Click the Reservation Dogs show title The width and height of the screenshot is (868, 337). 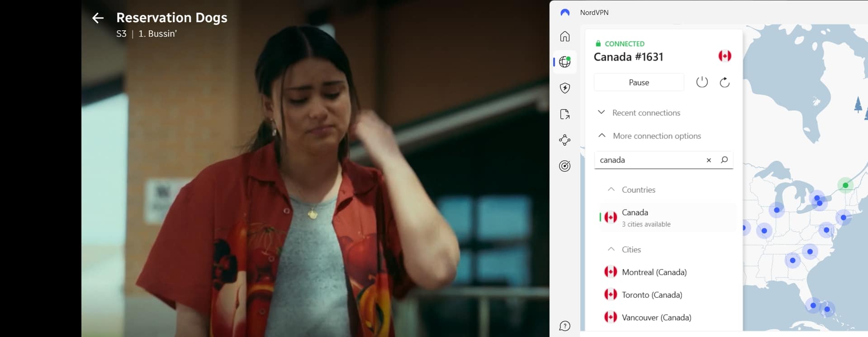tap(172, 18)
